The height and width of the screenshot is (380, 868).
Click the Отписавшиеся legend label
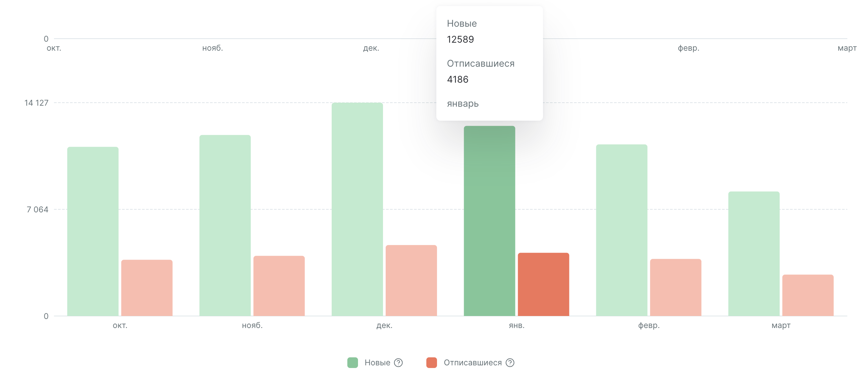[x=472, y=362]
